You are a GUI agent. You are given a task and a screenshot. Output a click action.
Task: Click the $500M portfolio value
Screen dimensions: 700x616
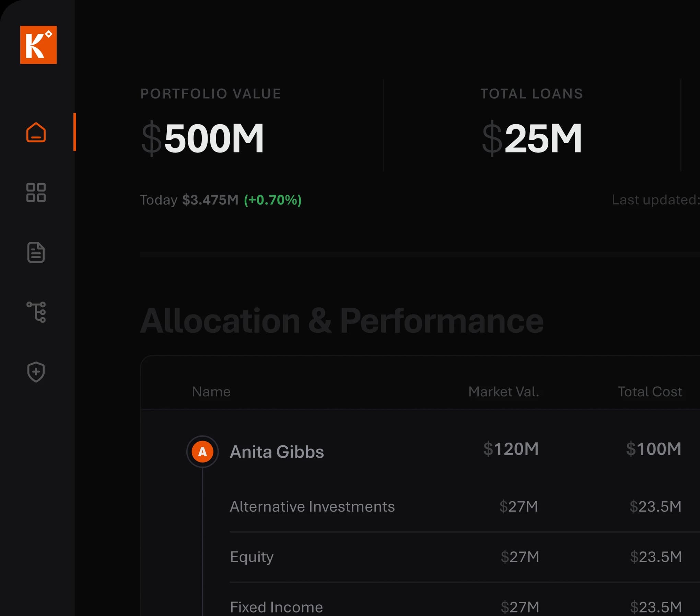202,138
